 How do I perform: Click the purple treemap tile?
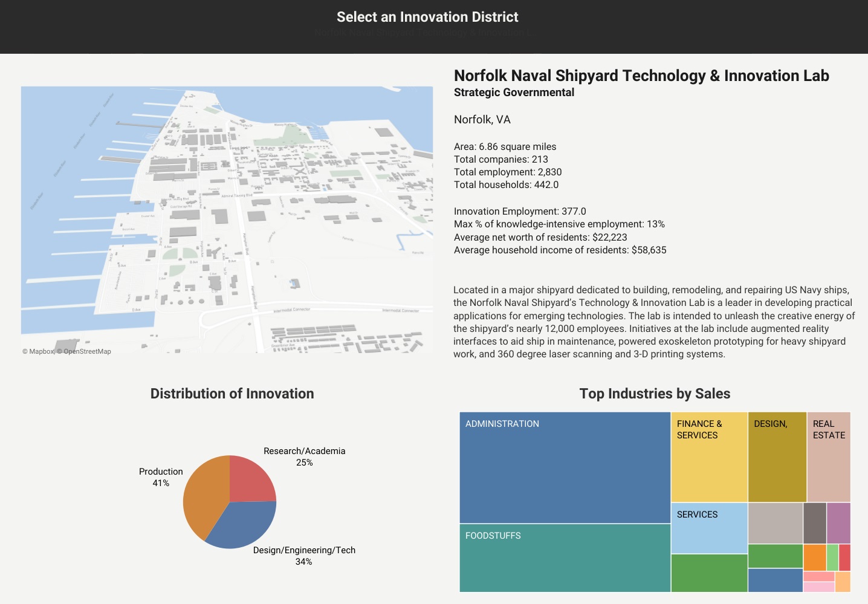point(840,522)
